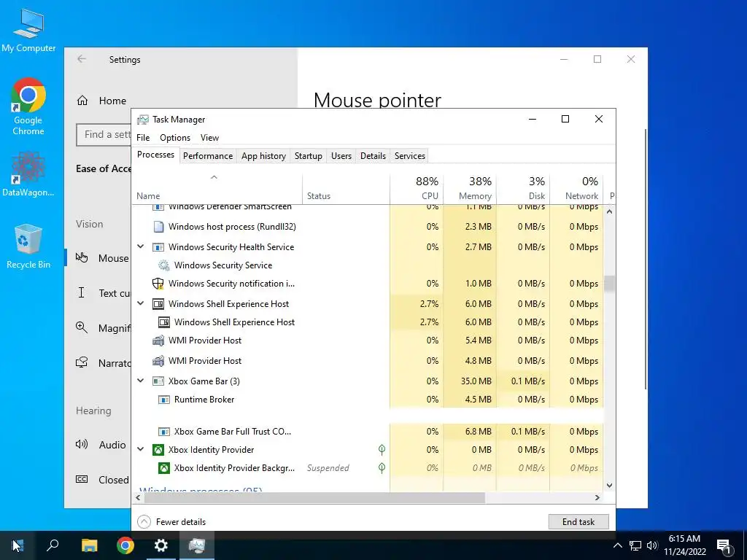
Task: Open the Options menu in Task Manager
Action: 175,138
